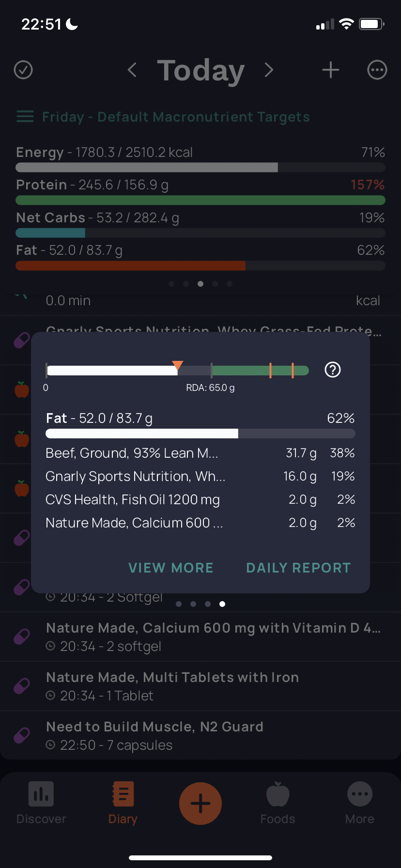Tap the pill icon beside Multi Tablets with Iron
The image size is (401, 868).
(22, 686)
